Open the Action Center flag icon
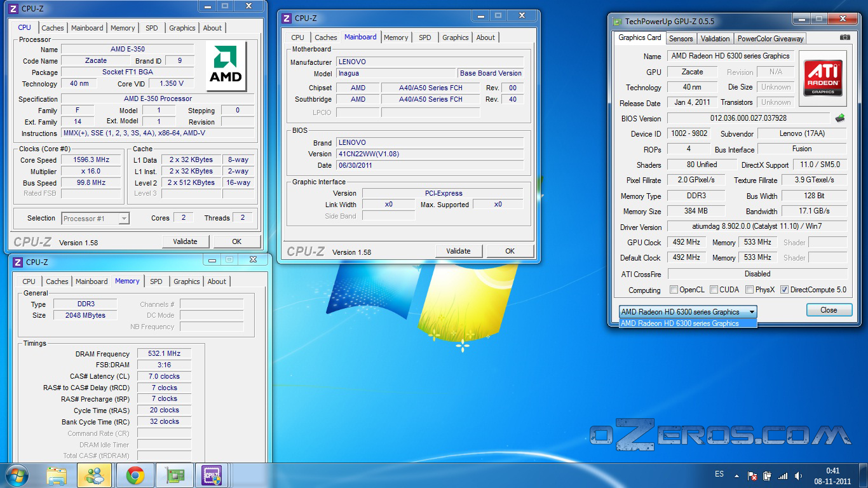 tap(752, 475)
